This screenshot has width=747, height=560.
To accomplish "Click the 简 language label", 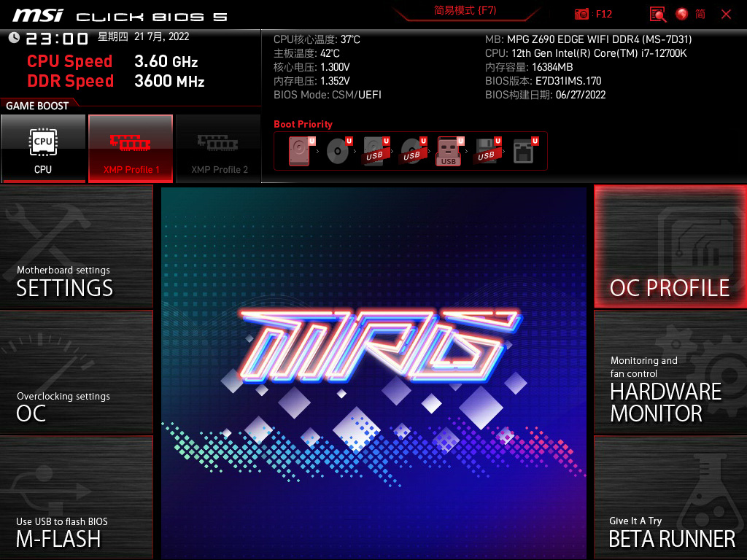I will (x=700, y=15).
